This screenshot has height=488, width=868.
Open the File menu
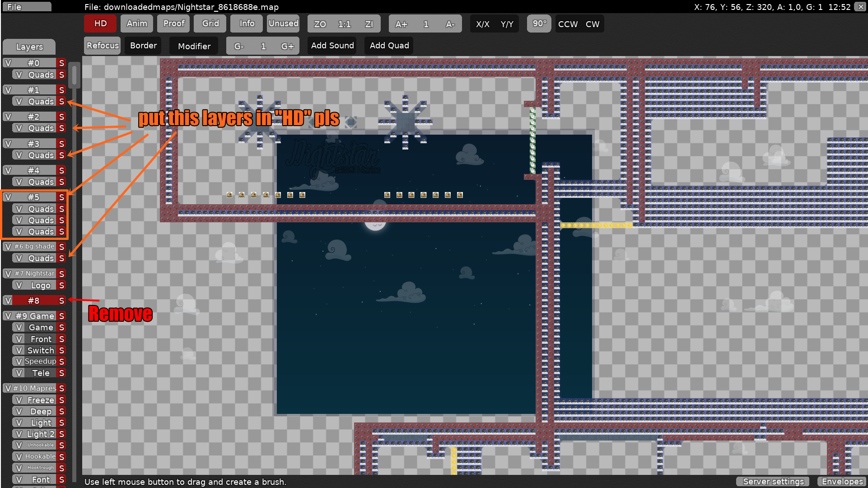(26, 7)
